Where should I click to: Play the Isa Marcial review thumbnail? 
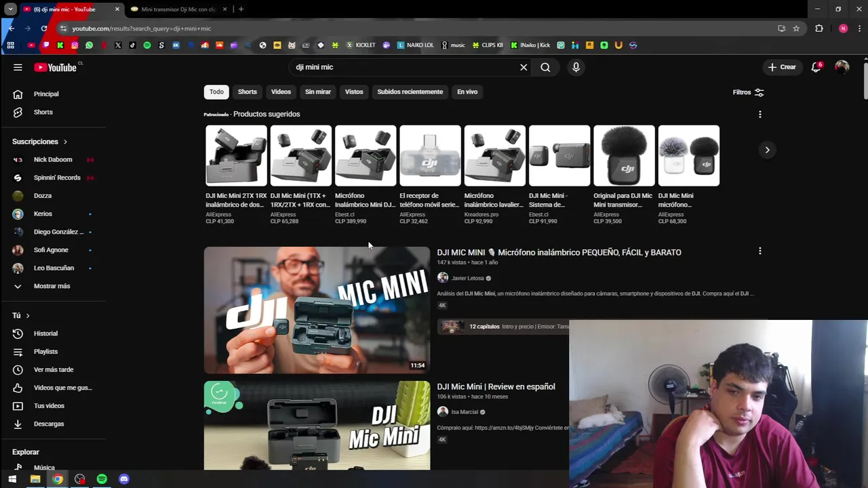pyautogui.click(x=317, y=425)
